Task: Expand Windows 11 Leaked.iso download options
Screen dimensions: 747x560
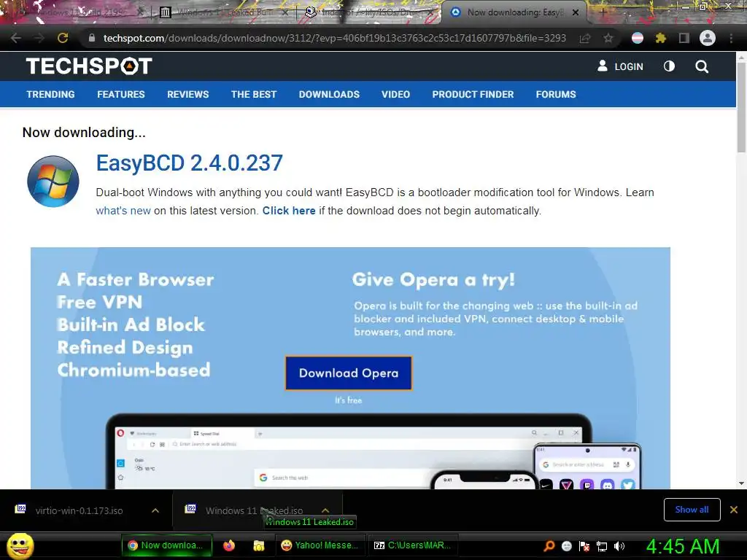Action: point(325,510)
